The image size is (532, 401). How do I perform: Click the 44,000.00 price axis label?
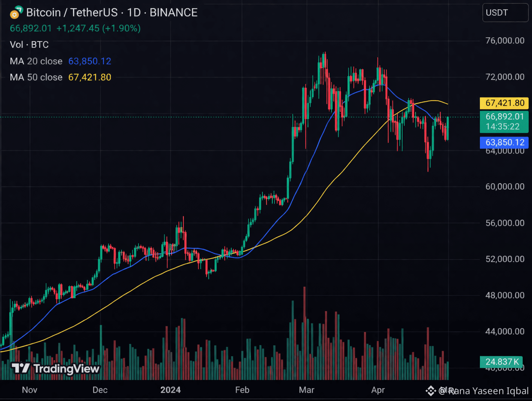[505, 331]
